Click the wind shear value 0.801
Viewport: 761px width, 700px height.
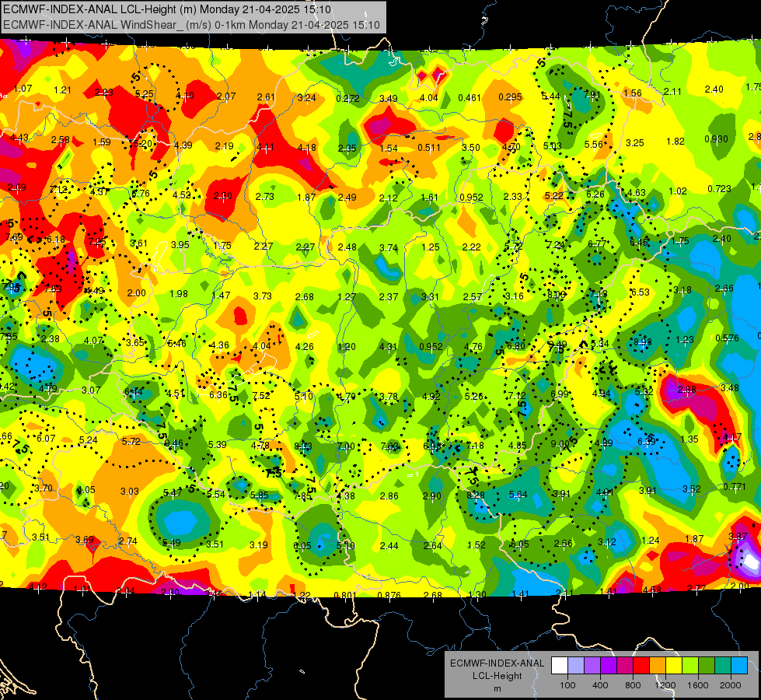tap(346, 595)
